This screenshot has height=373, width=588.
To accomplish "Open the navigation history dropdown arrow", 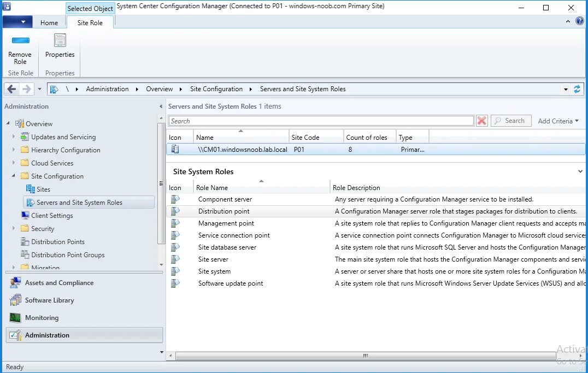I will (39, 89).
